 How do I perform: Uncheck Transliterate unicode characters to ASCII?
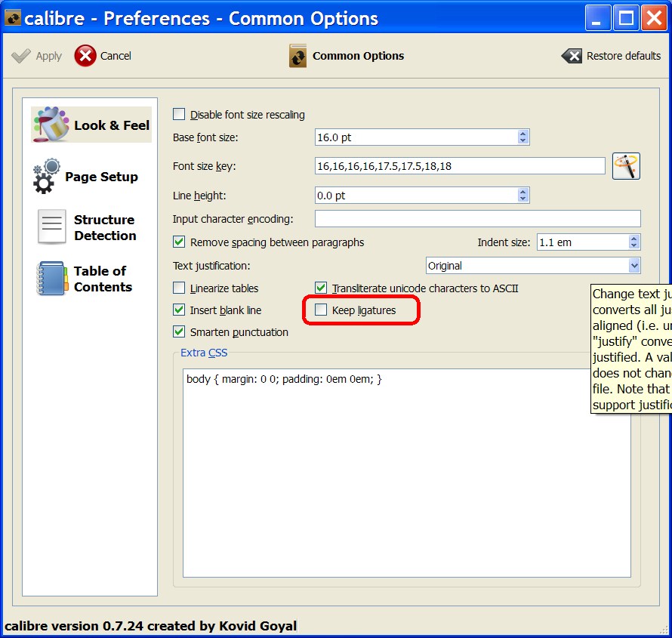321,288
